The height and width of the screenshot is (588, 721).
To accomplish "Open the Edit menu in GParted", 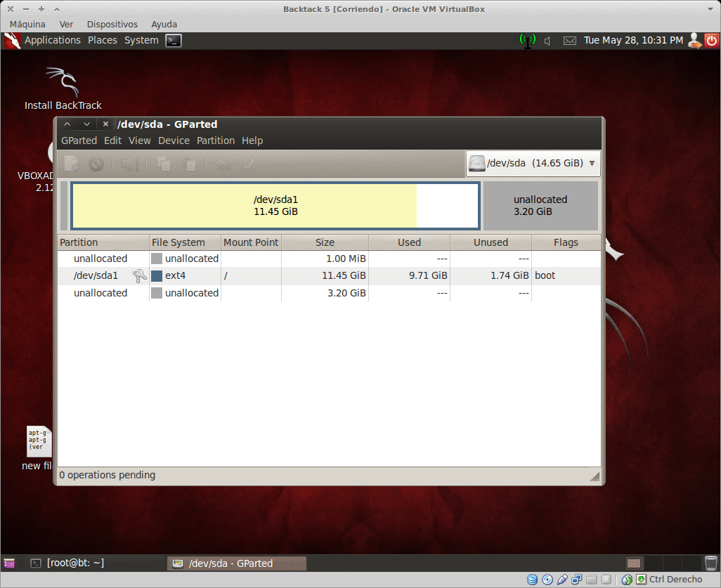I will [112, 141].
